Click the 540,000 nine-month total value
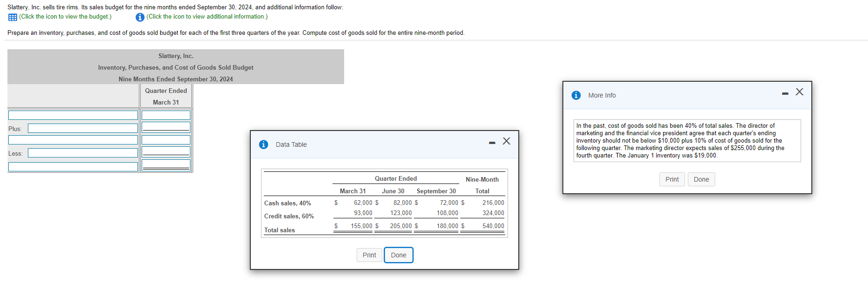The width and height of the screenshot is (868, 308). (x=493, y=226)
